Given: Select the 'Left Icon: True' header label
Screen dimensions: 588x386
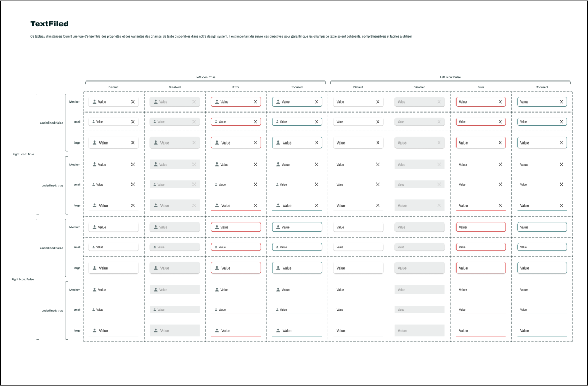Looking at the screenshot, I should pyautogui.click(x=205, y=77).
